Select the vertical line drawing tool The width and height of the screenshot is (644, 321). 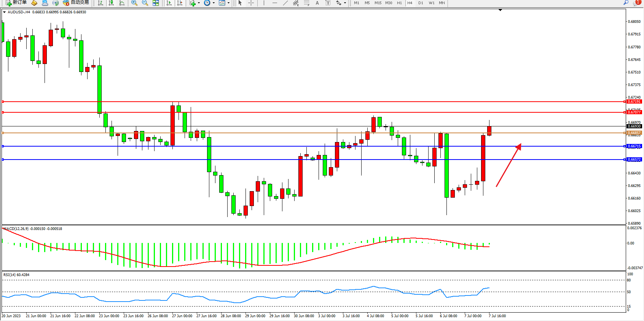[x=264, y=3]
